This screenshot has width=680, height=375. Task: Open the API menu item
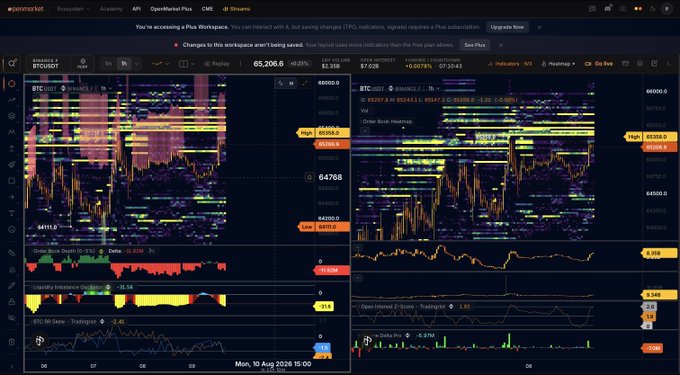(136, 9)
